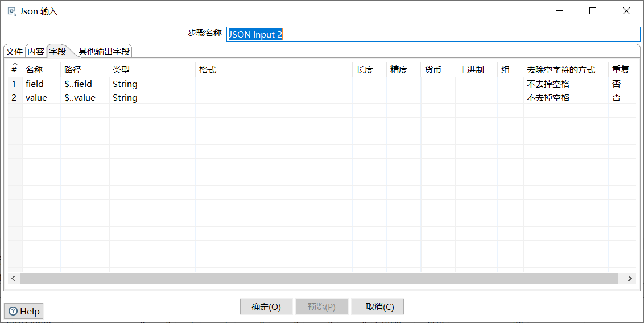The image size is (644, 323).
Task: Switch to the 文件 tab
Action: (x=14, y=51)
